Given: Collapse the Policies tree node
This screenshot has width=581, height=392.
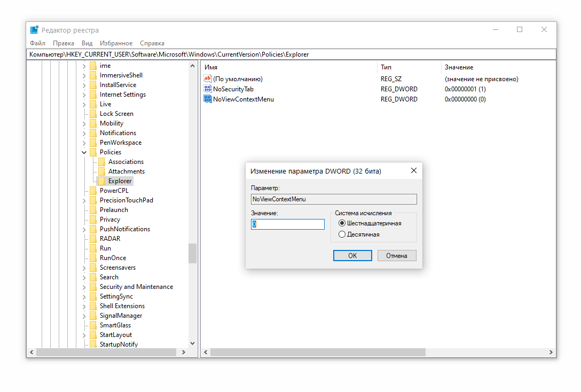Looking at the screenshot, I should (x=84, y=152).
